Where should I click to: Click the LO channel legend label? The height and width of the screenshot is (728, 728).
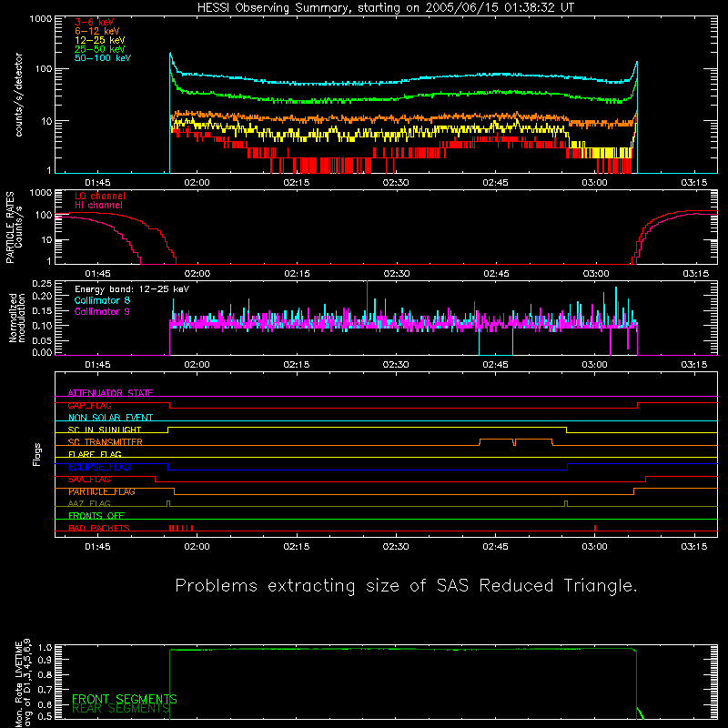(99, 196)
